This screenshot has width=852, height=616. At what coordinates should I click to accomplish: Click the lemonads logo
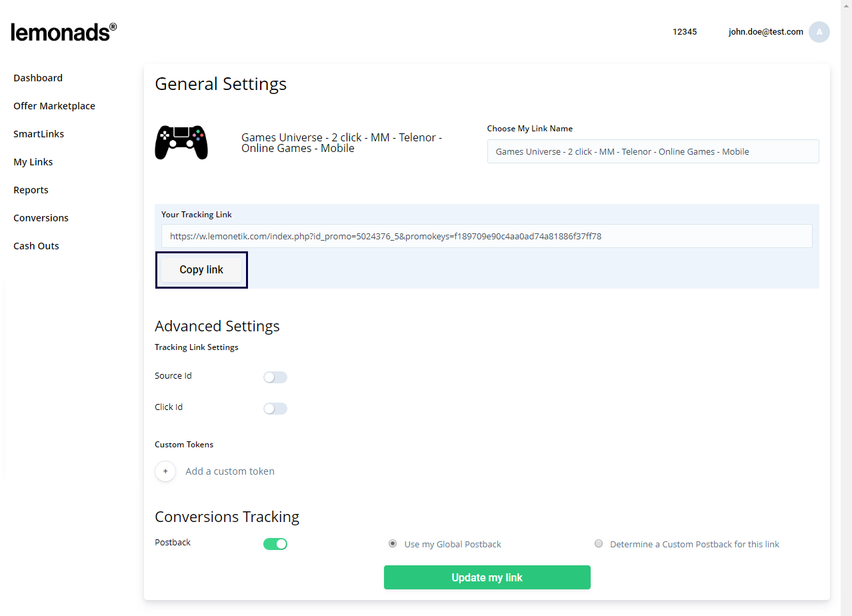63,31
